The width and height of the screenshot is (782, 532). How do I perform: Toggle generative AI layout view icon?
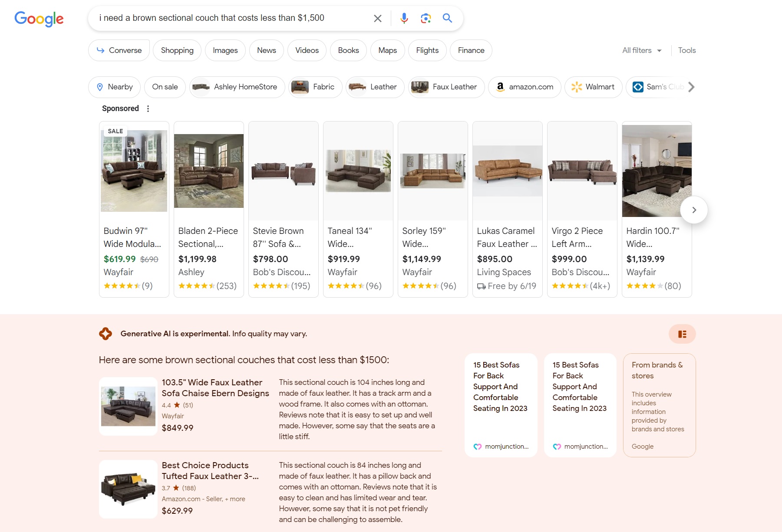pos(682,334)
